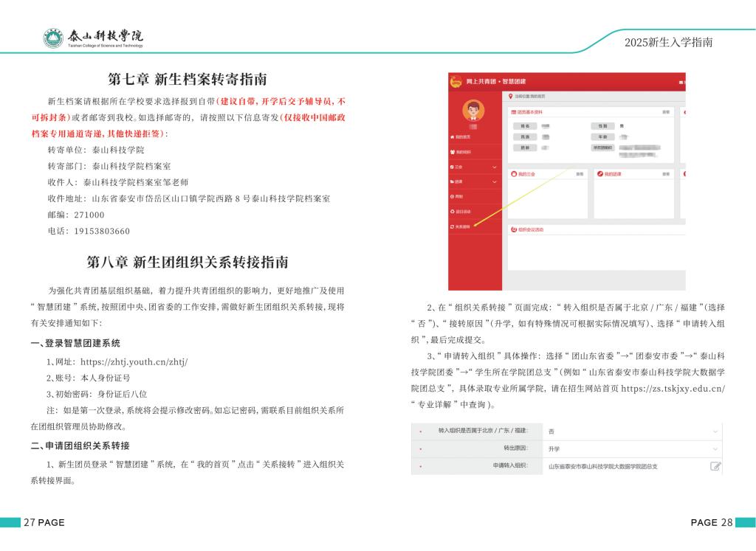The height and width of the screenshot is (551, 756).
Task: Click the 2025新生入学指南 header title
Action: (x=668, y=42)
